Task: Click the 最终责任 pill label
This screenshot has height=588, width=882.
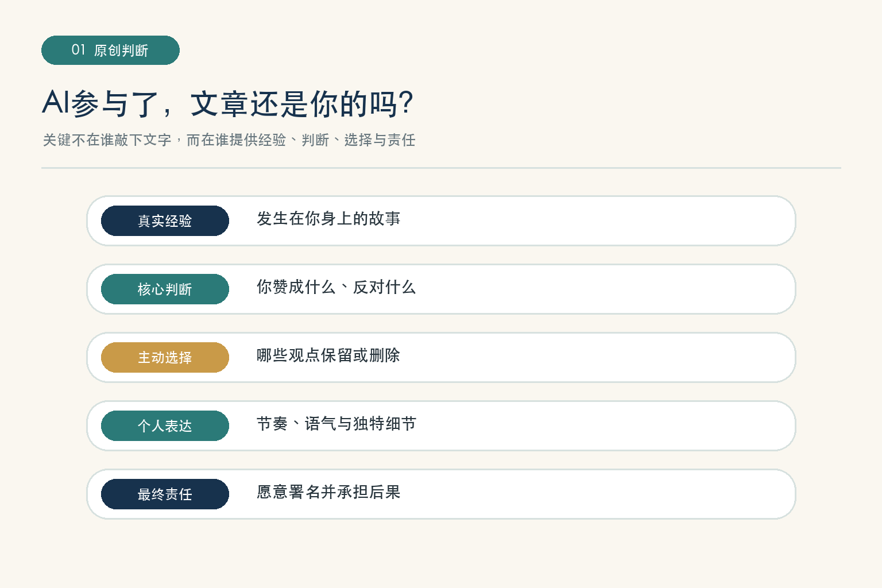Action: (x=165, y=494)
